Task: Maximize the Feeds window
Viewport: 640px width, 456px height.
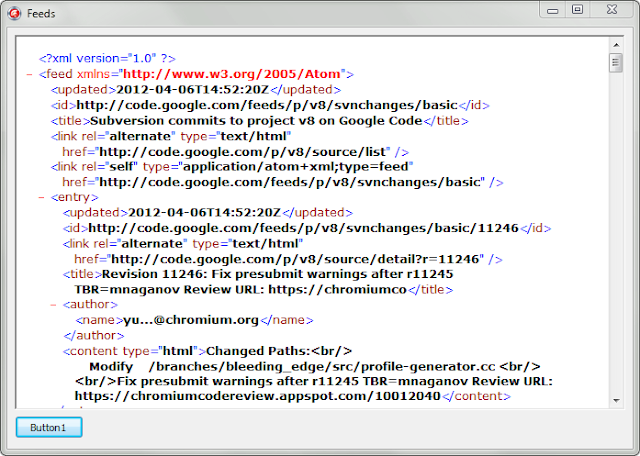Action: point(577,9)
